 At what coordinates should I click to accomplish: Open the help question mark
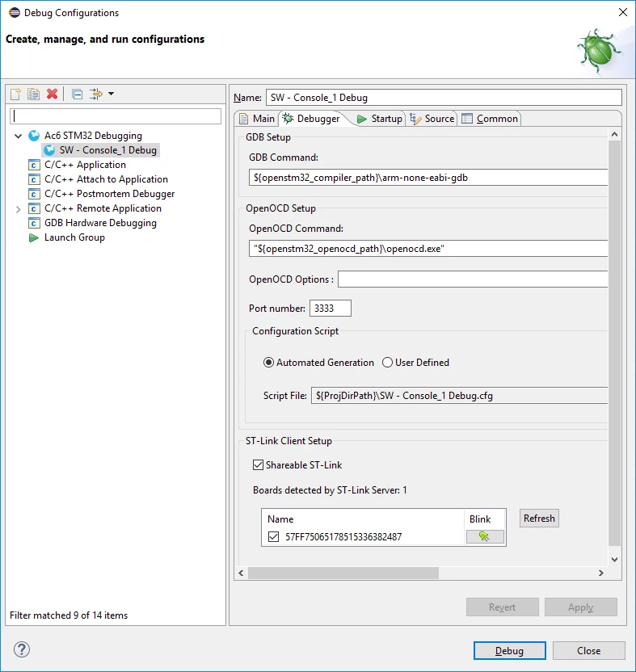tap(22, 649)
